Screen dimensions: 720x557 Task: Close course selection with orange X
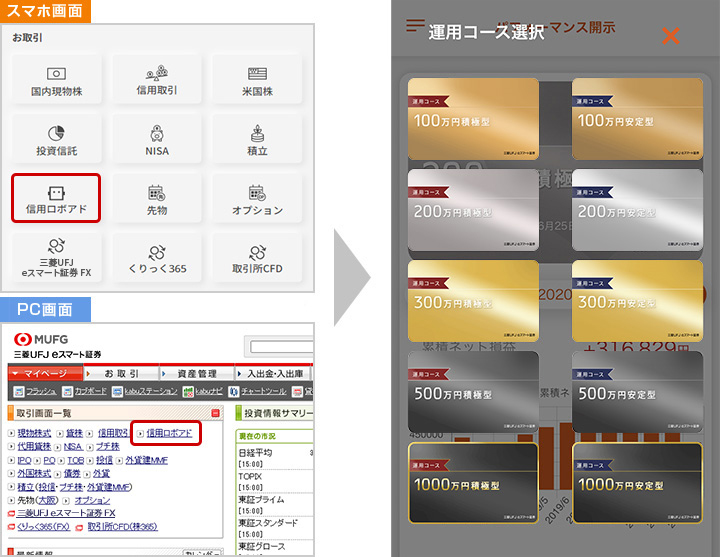(x=670, y=35)
